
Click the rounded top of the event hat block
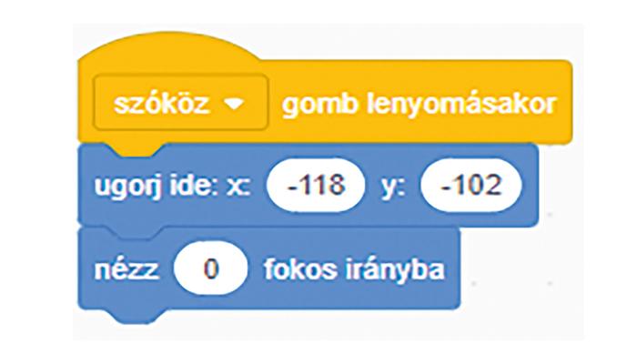click(167, 48)
